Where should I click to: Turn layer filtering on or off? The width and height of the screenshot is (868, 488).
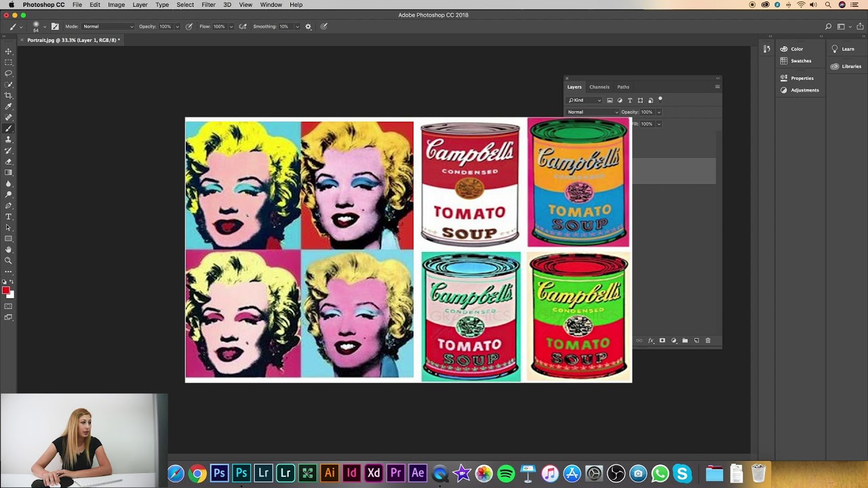coord(660,100)
